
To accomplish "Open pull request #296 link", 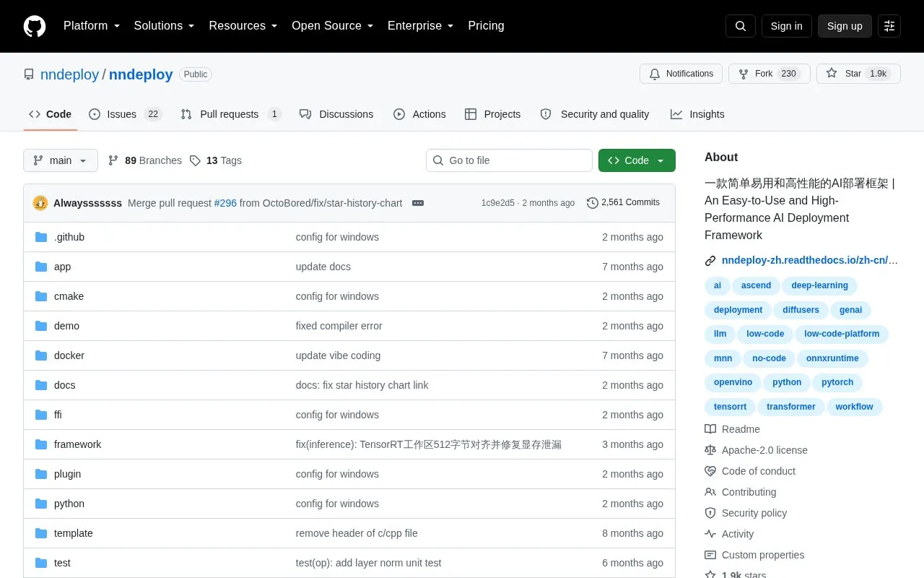I will click(x=225, y=203).
